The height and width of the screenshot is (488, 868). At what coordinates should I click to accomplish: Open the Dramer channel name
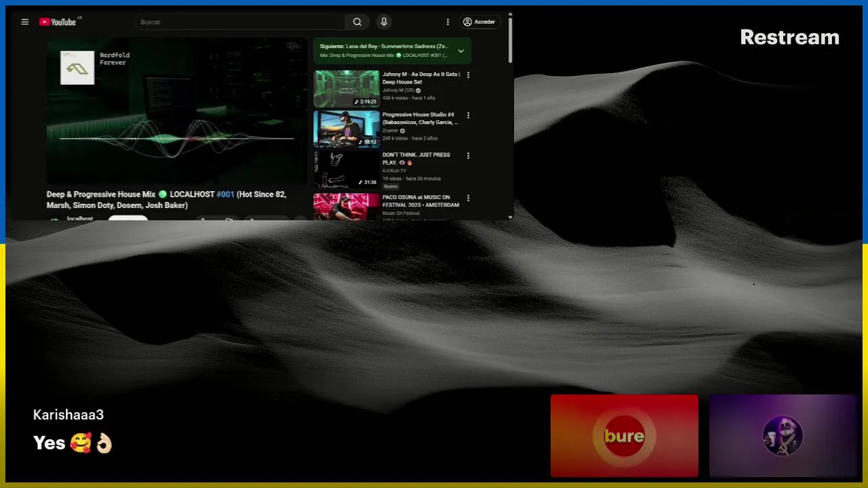click(391, 131)
